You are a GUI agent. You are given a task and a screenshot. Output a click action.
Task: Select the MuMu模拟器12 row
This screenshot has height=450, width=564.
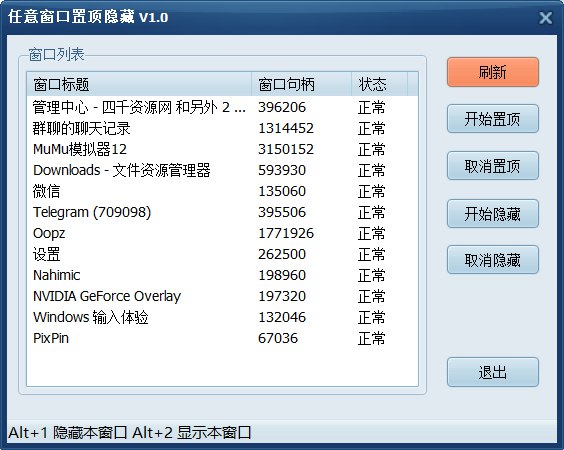pos(222,149)
